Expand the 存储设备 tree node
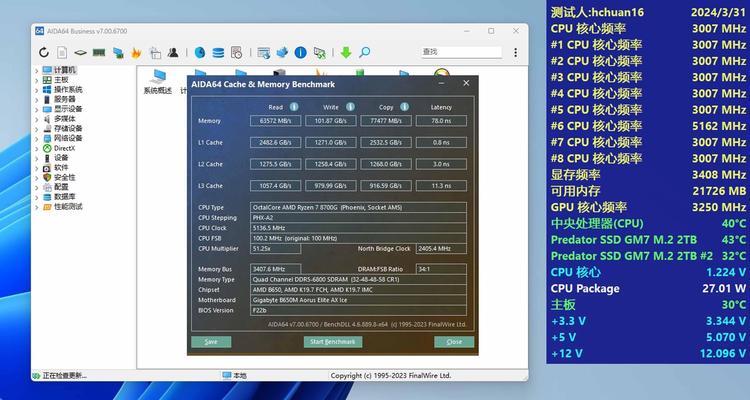Image resolution: width=750 pixels, height=400 pixels. click(37, 129)
